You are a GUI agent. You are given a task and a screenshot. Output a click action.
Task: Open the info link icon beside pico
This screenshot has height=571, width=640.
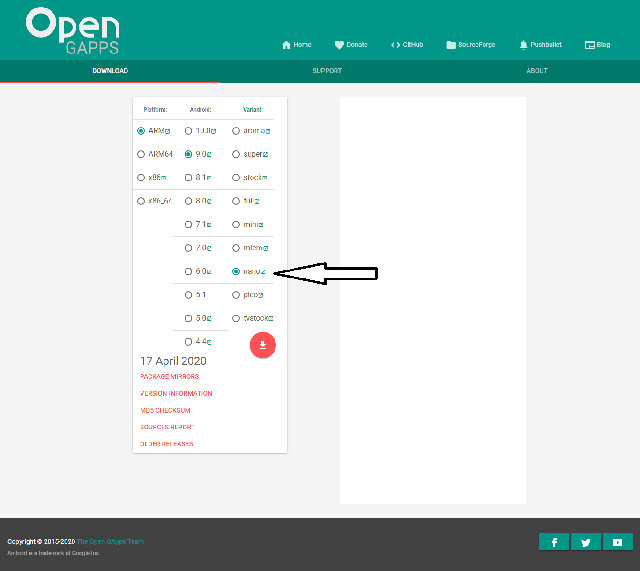tap(260, 295)
